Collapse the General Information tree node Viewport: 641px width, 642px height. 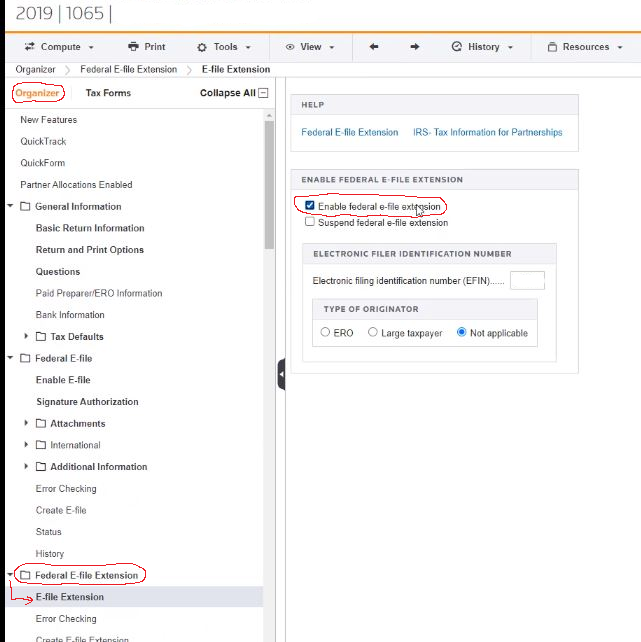pos(10,206)
